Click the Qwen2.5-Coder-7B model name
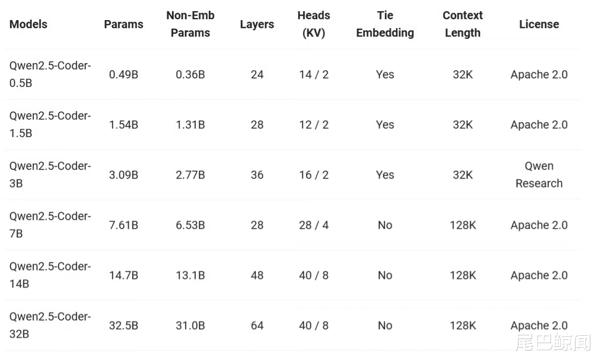Image resolution: width=601 pixels, height=364 pixels. (x=50, y=225)
